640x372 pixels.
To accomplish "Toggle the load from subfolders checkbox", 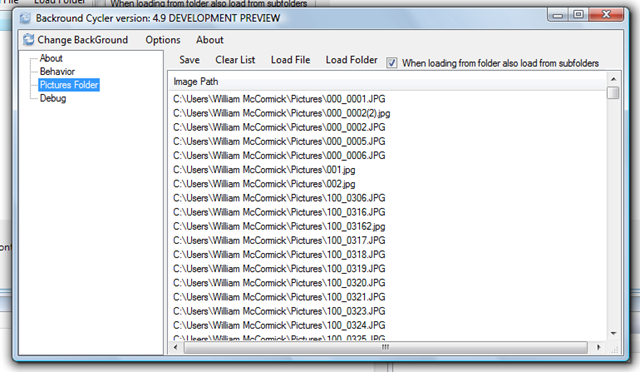I will pos(392,63).
